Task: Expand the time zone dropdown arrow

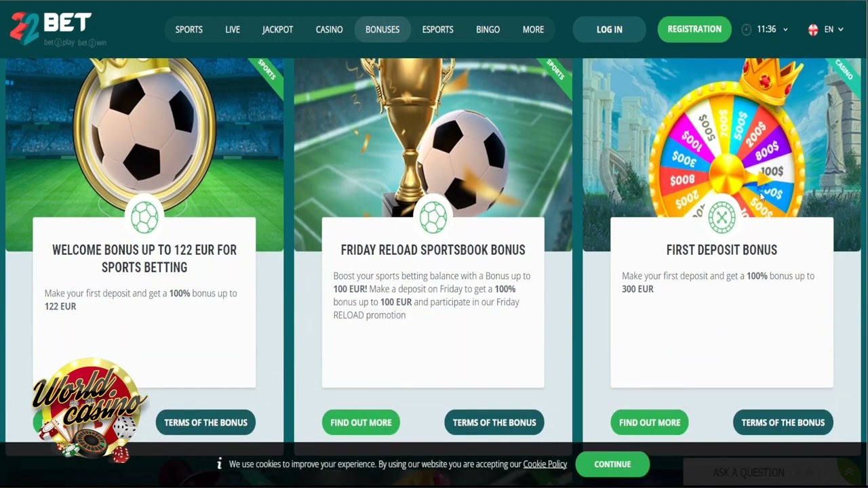Action: 785,30
